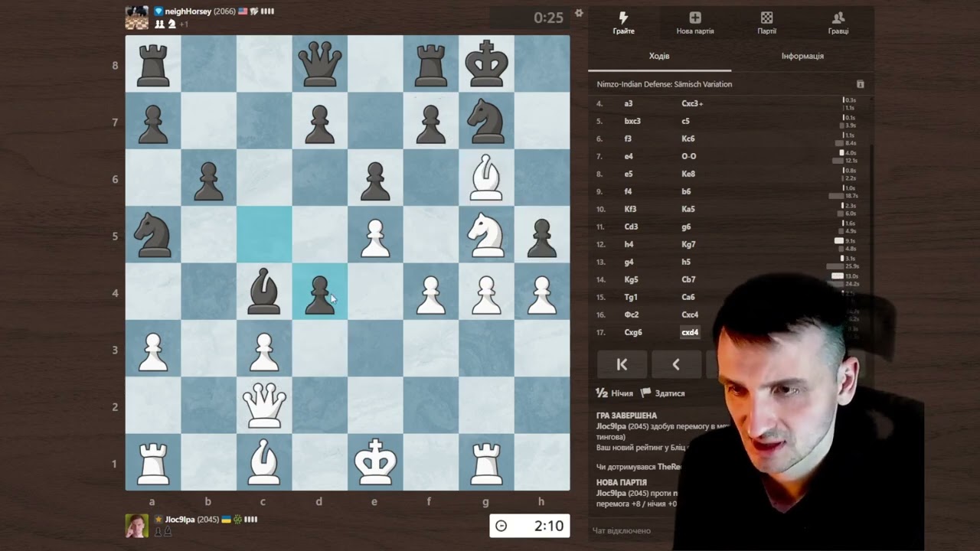
Task: Select white move Kg5 in move 14
Action: tap(632, 279)
